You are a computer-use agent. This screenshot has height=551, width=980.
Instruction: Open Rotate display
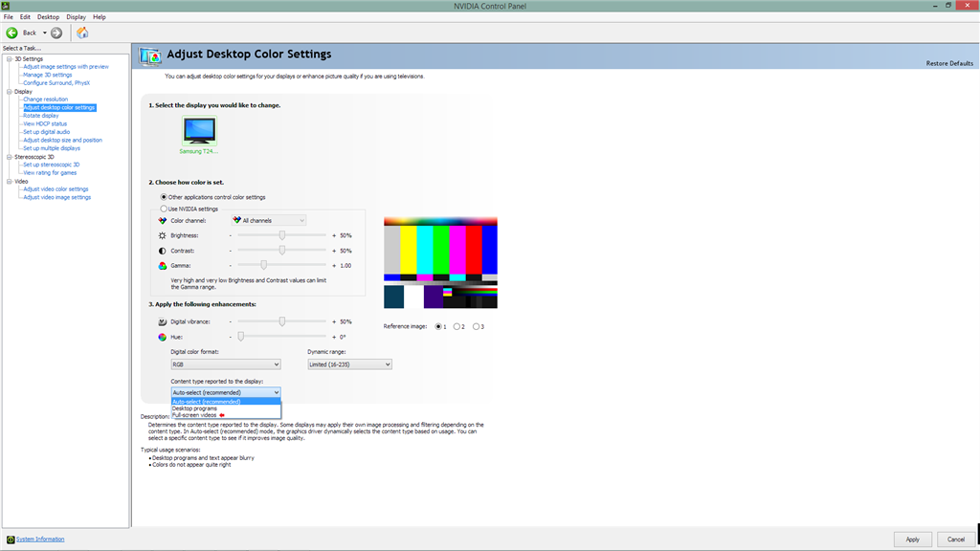point(40,116)
